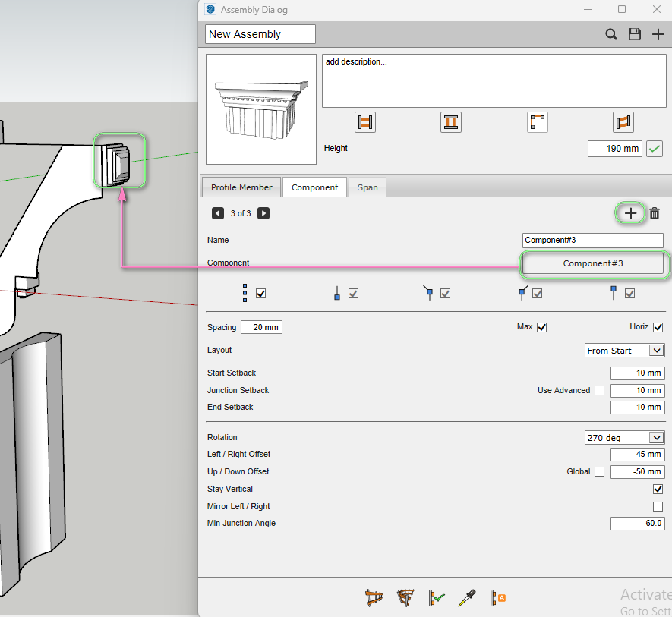Click the curved fence draw icon at bottom
The image size is (672, 617).
[x=405, y=598]
